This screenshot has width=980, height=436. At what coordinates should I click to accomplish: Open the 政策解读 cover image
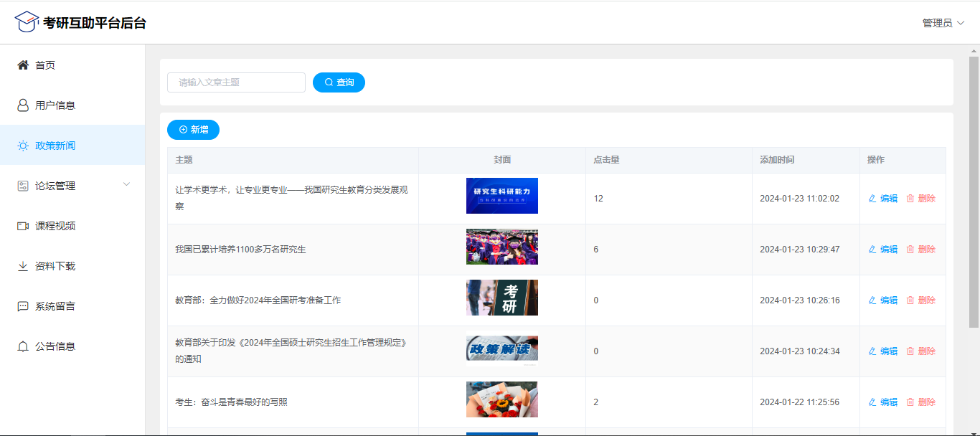click(x=501, y=351)
